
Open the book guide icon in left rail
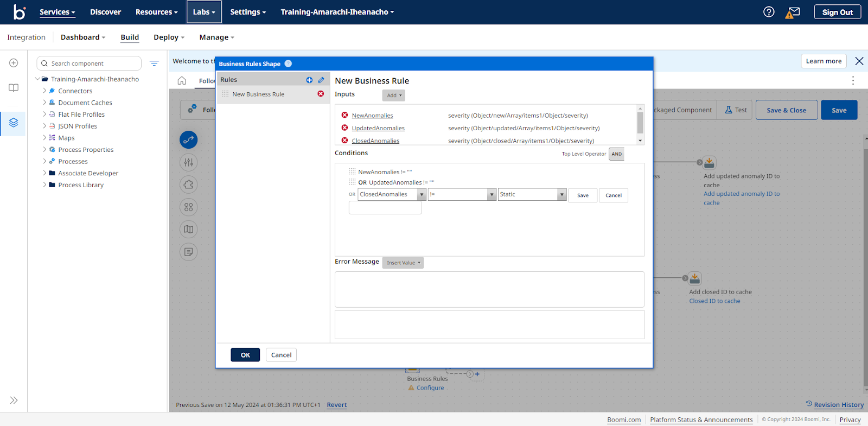coord(14,88)
